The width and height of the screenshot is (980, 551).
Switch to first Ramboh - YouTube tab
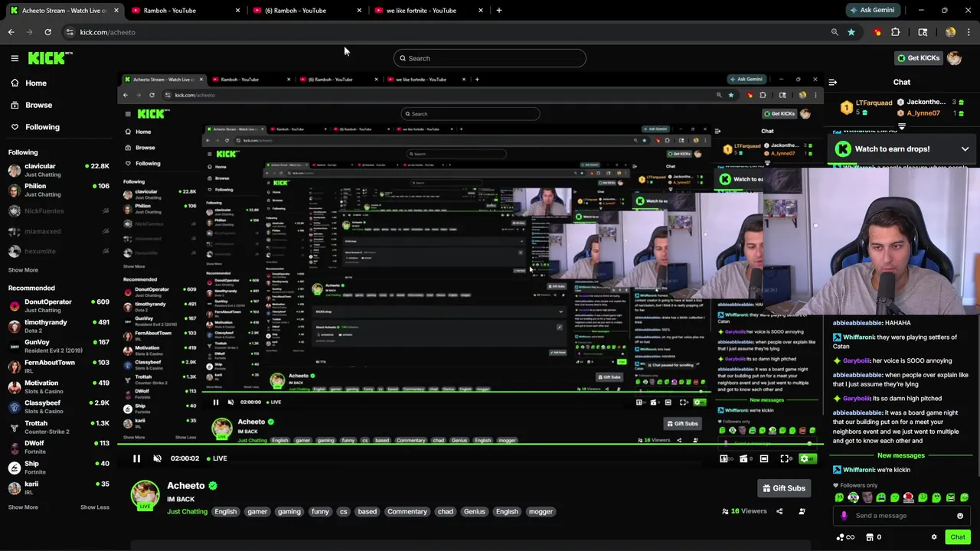pos(184,11)
